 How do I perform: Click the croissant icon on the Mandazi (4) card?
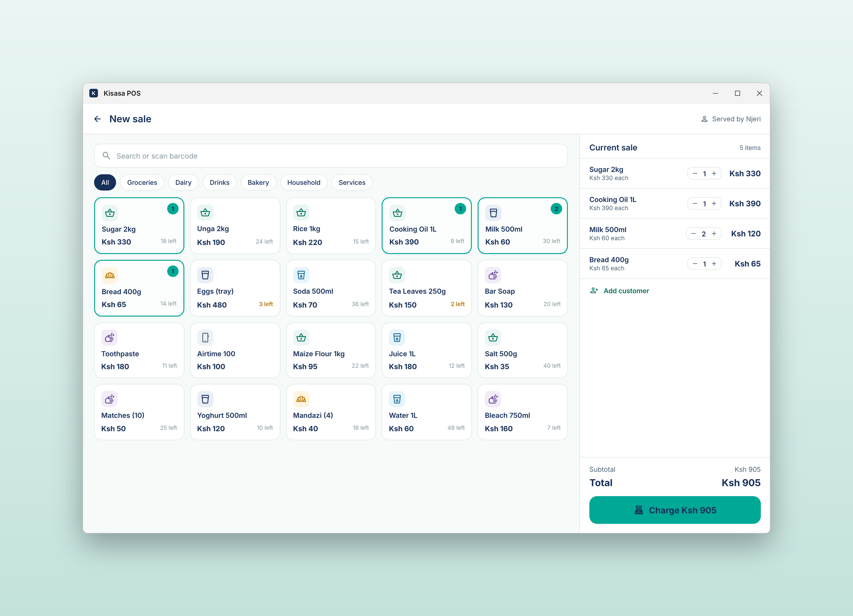(301, 400)
